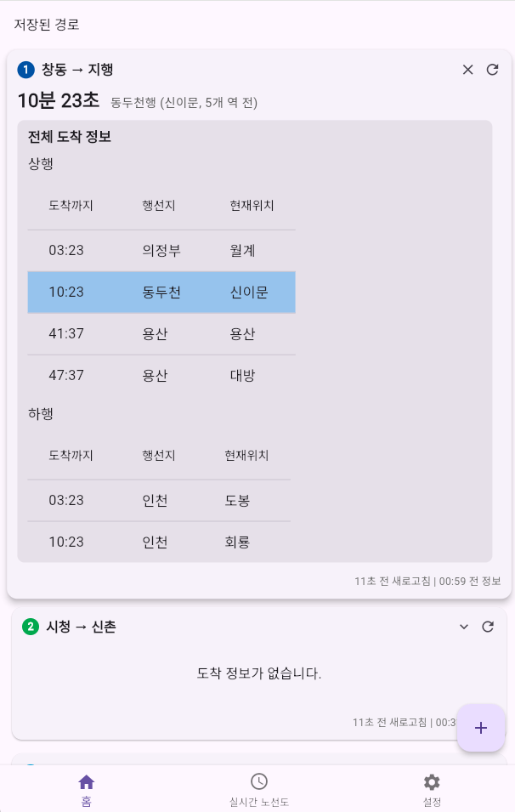Switch to the 설정 tab
515x812 pixels.
point(432,788)
